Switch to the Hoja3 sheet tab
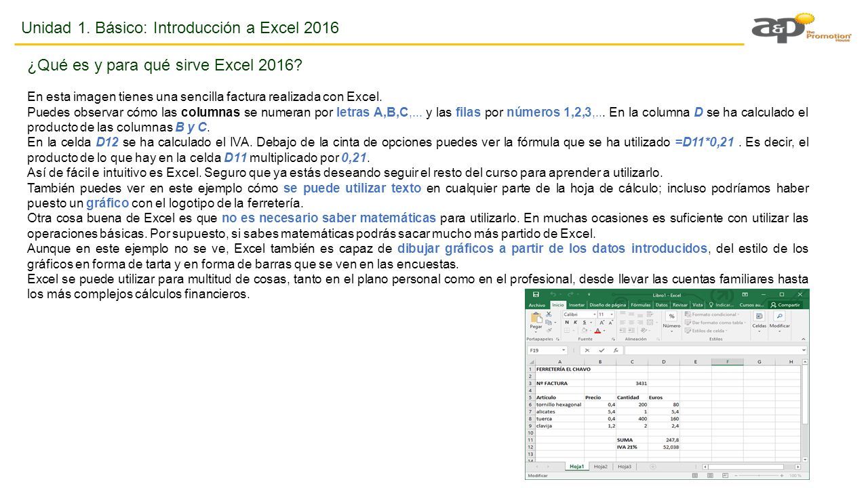 tap(625, 466)
